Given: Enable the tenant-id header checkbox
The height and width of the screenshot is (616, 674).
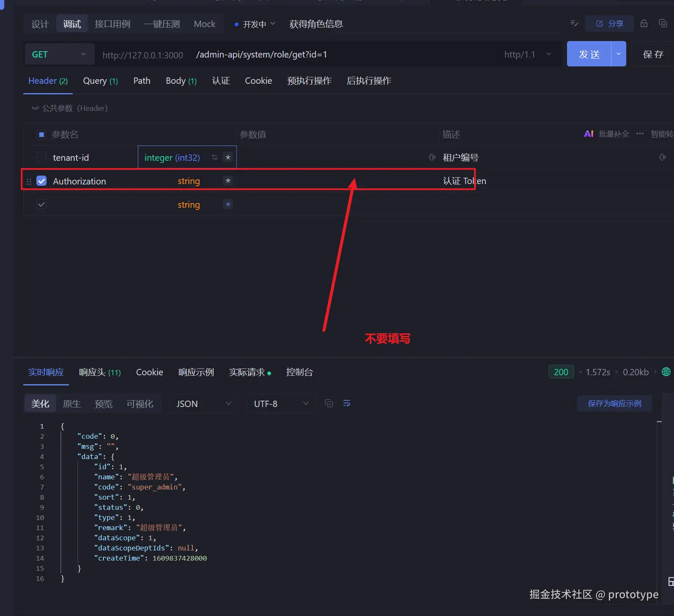Looking at the screenshot, I should pyautogui.click(x=41, y=157).
